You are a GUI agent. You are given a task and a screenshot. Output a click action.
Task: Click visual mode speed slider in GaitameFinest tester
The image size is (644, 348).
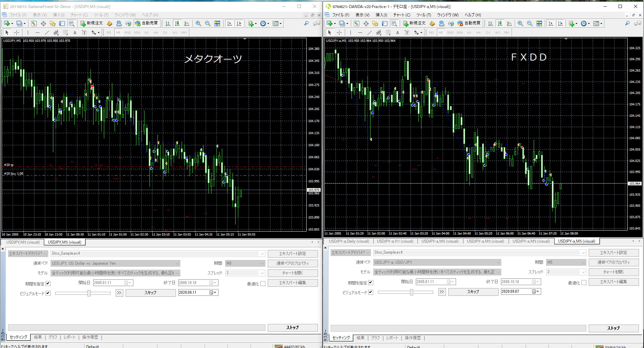coord(89,293)
